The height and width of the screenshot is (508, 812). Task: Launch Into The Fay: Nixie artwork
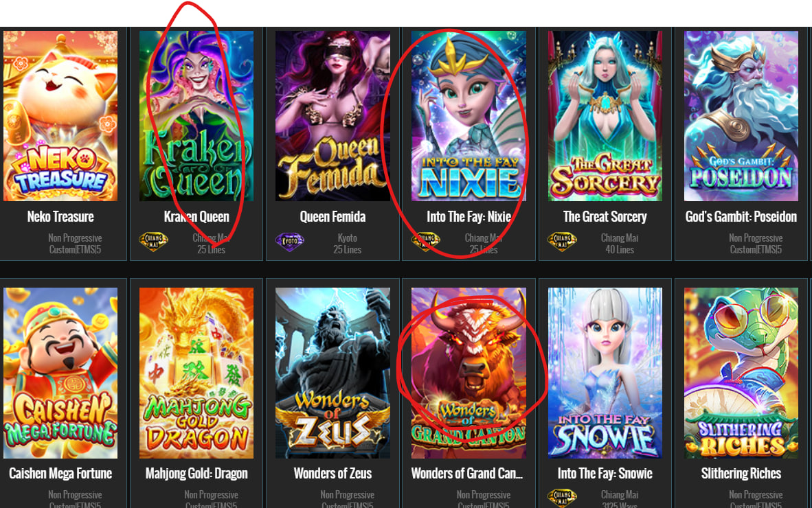[469, 116]
